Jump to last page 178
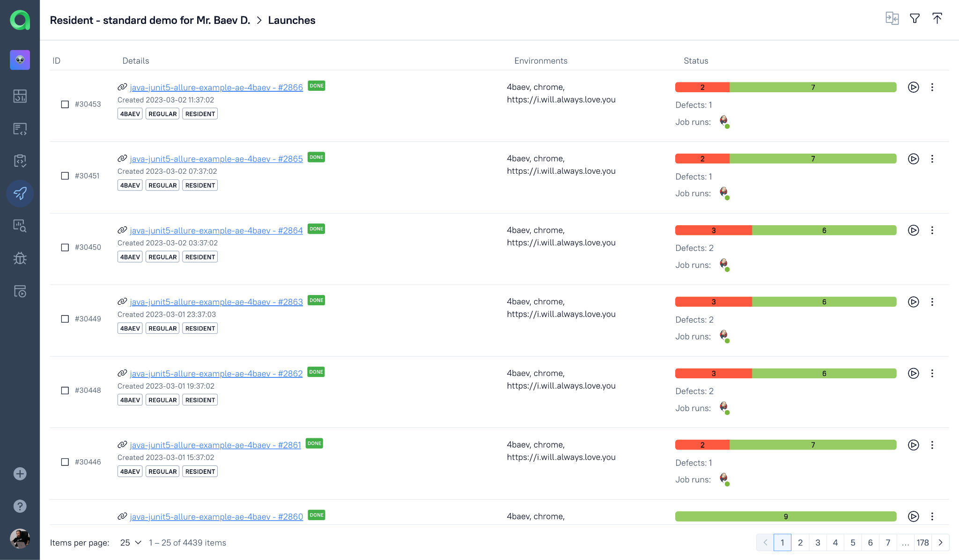959x560 pixels. click(922, 543)
